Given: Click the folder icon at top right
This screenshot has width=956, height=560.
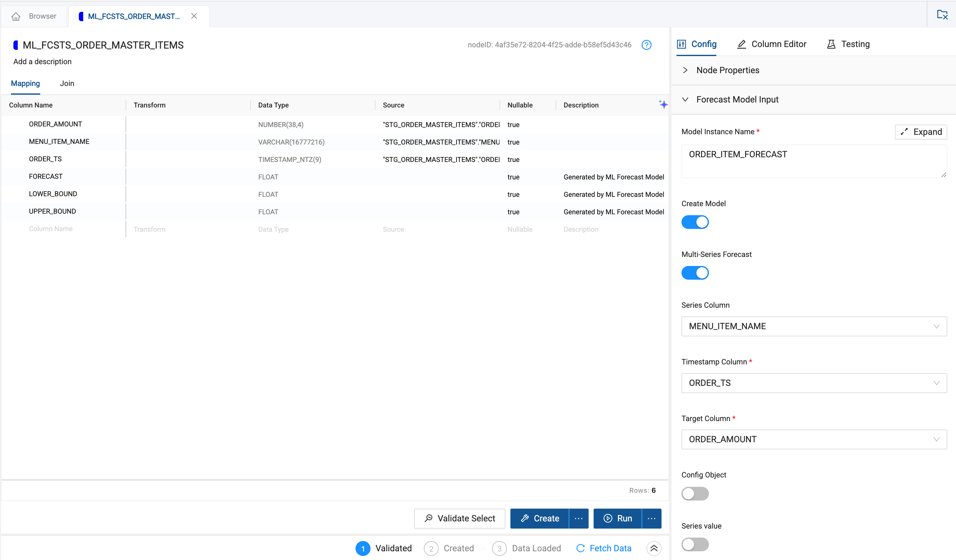Looking at the screenshot, I should coord(942,15).
